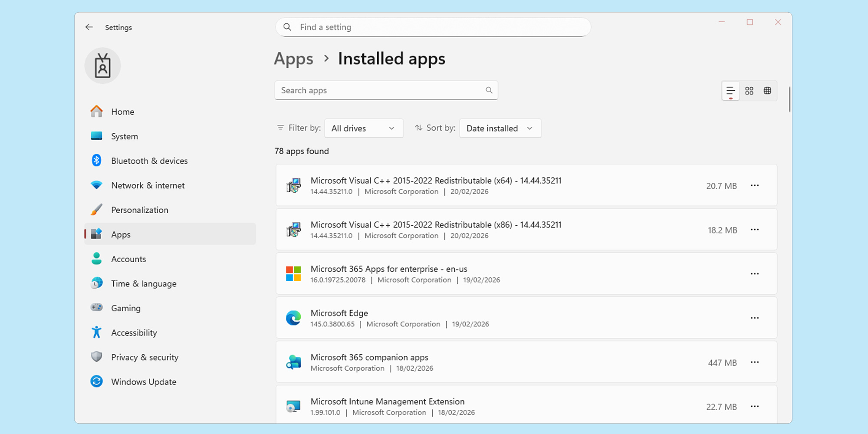Open Windows Update settings

[x=144, y=381]
